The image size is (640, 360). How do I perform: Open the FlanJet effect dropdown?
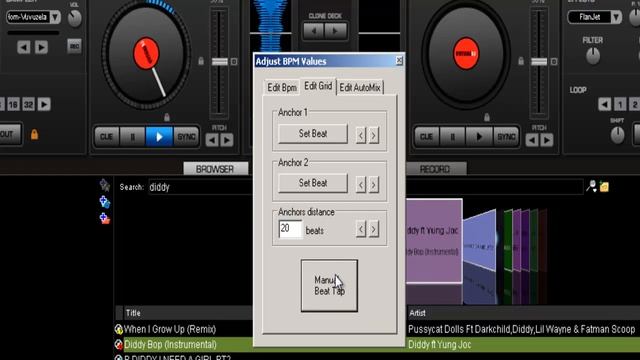coord(616,17)
